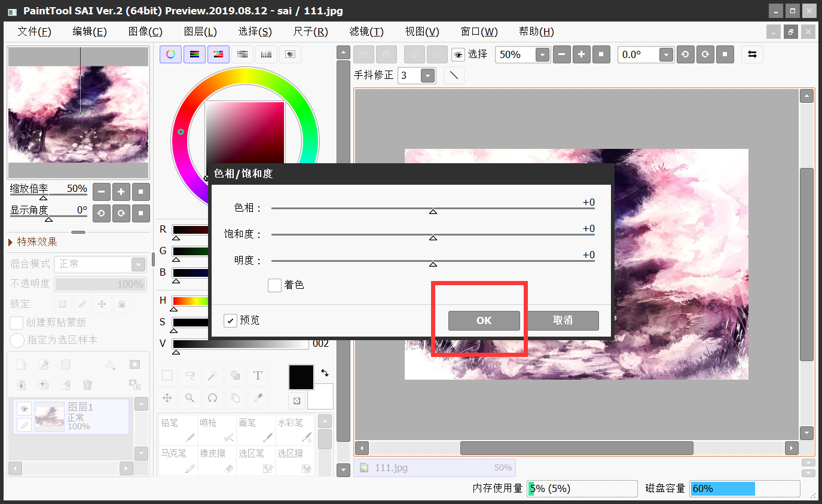
Task: Click the toolbar undo arrow
Action: (x=364, y=54)
